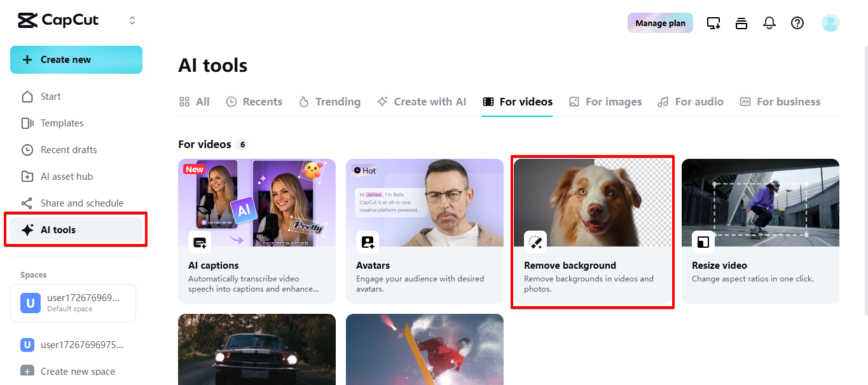Image resolution: width=868 pixels, height=385 pixels.
Task: Click the desktop download icon in header
Action: tap(713, 24)
